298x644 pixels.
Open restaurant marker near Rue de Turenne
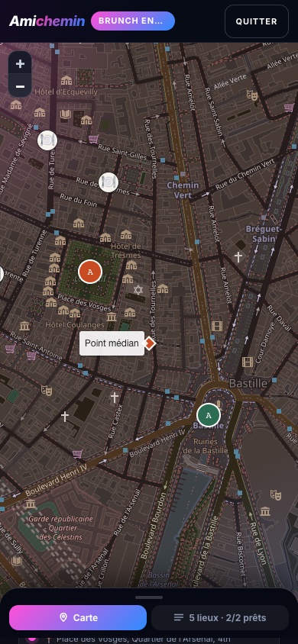[47, 140]
